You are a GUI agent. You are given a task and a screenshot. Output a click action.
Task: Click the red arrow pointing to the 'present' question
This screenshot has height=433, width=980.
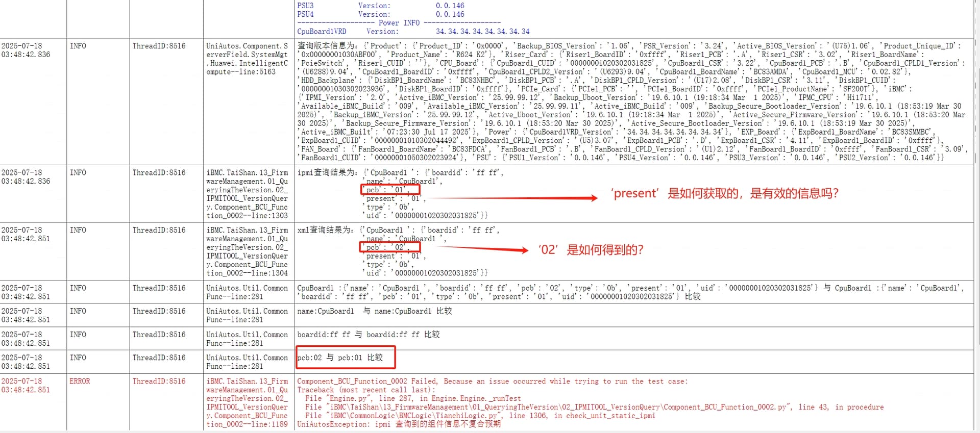(510, 198)
